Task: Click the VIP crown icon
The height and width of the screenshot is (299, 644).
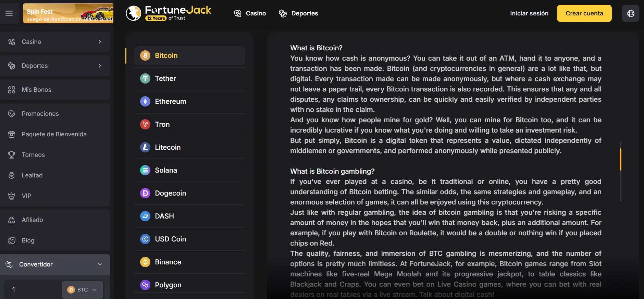Action: (12, 196)
